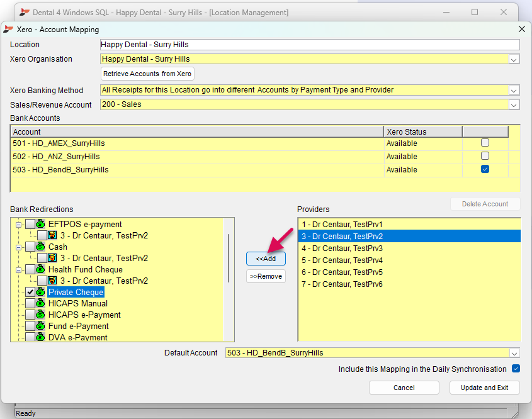Select the HICAPS e-Payment tree label

[84, 315]
